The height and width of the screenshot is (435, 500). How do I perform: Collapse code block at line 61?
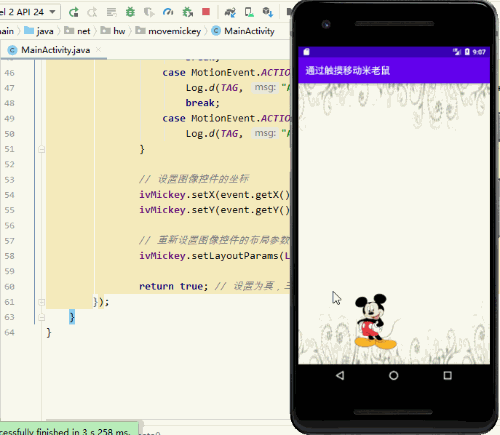click(41, 302)
